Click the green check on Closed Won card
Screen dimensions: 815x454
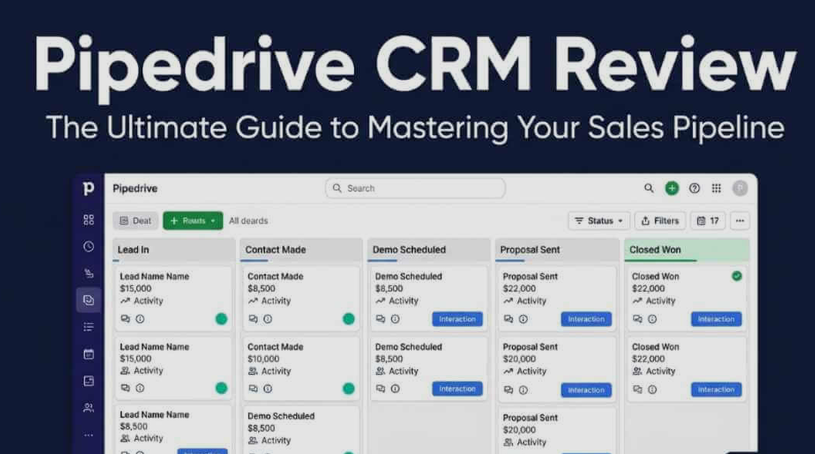point(737,276)
